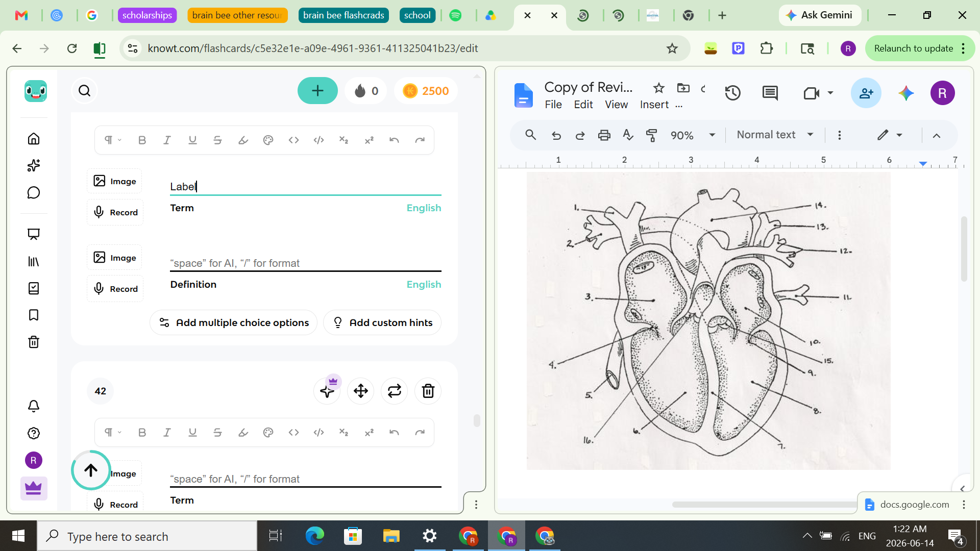980x551 pixels.
Task: Toggle inline code in upper card toolbar
Action: coord(293,140)
